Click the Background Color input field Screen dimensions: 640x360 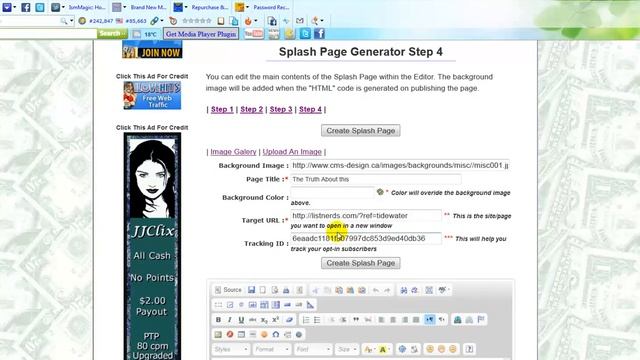click(x=332, y=192)
